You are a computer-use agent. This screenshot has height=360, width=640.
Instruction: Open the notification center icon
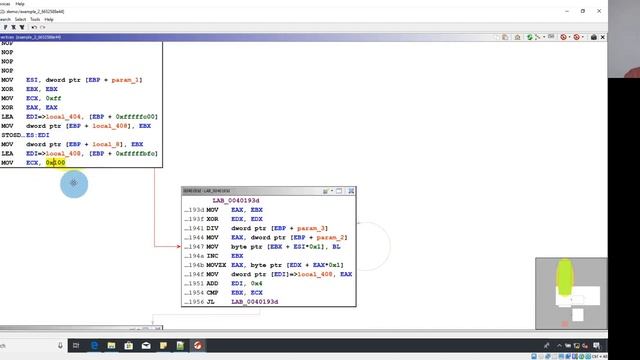point(596,346)
